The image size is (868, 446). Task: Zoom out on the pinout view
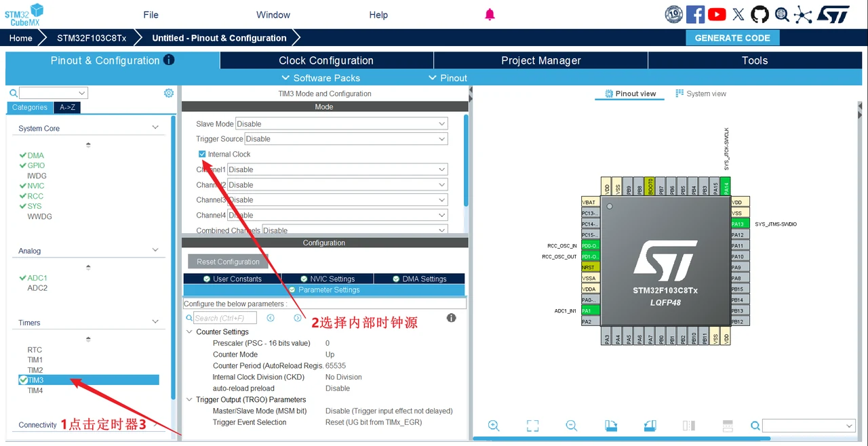[572, 426]
